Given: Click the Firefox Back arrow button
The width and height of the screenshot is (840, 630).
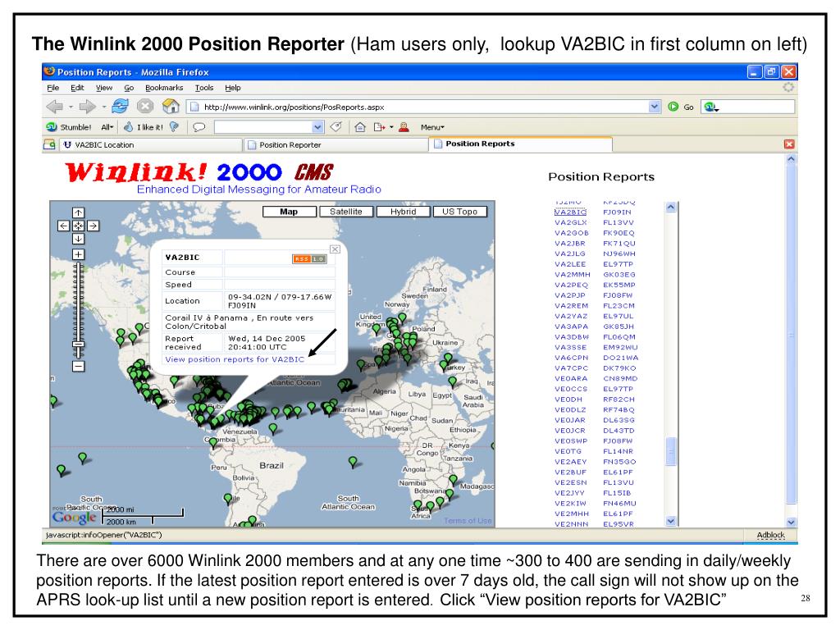Looking at the screenshot, I should (54, 107).
